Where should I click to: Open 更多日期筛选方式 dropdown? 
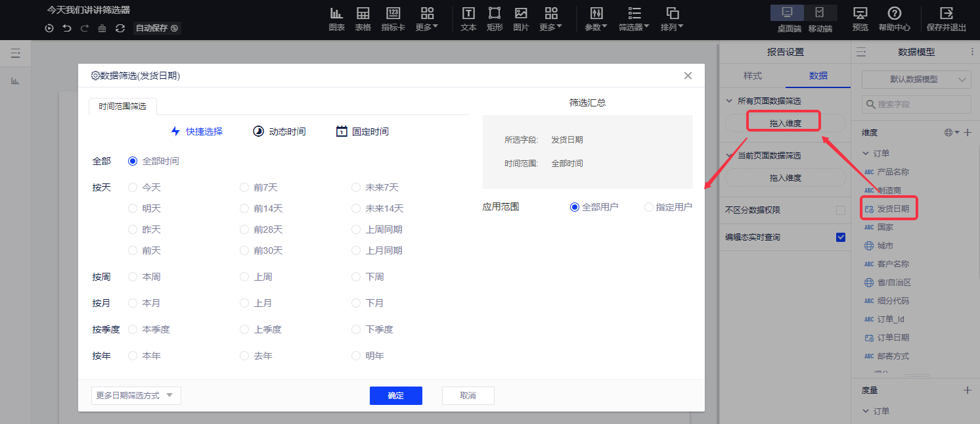pos(136,396)
